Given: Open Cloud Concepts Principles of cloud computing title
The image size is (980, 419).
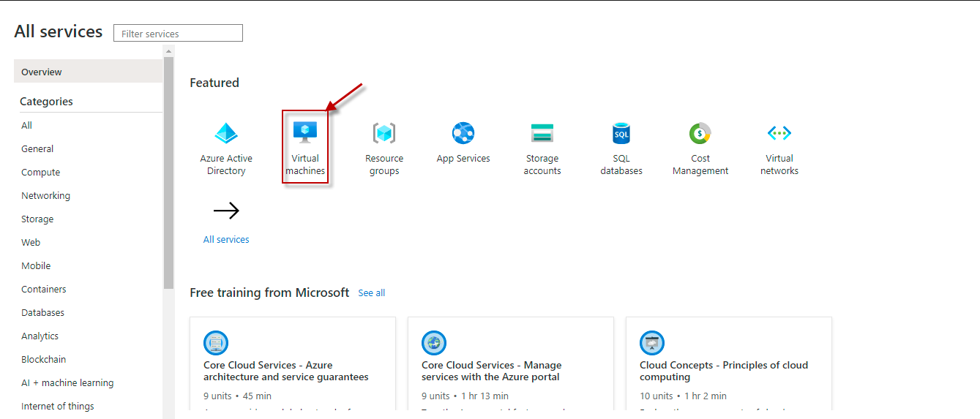Looking at the screenshot, I should (724, 371).
